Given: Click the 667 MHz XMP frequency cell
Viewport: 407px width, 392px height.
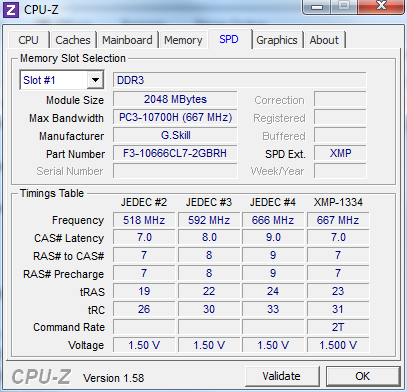Looking at the screenshot, I should pyautogui.click(x=338, y=220).
